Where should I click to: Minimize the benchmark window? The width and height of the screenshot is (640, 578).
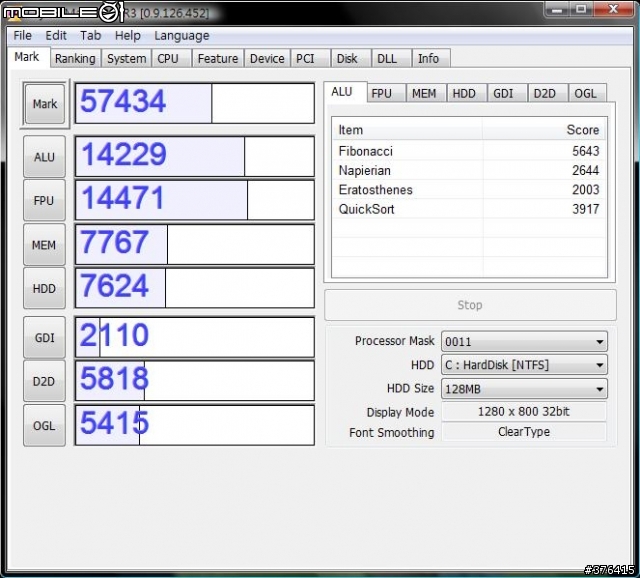(x=556, y=9)
